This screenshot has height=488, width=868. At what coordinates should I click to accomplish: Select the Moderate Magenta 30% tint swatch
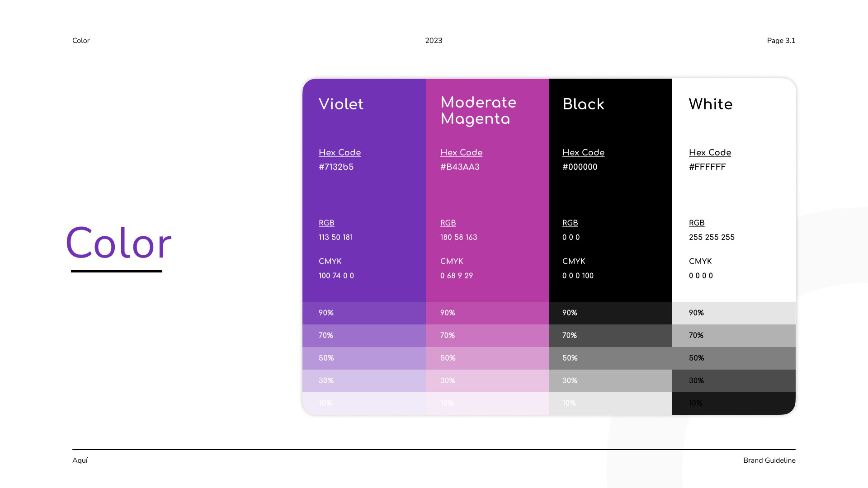click(x=487, y=381)
